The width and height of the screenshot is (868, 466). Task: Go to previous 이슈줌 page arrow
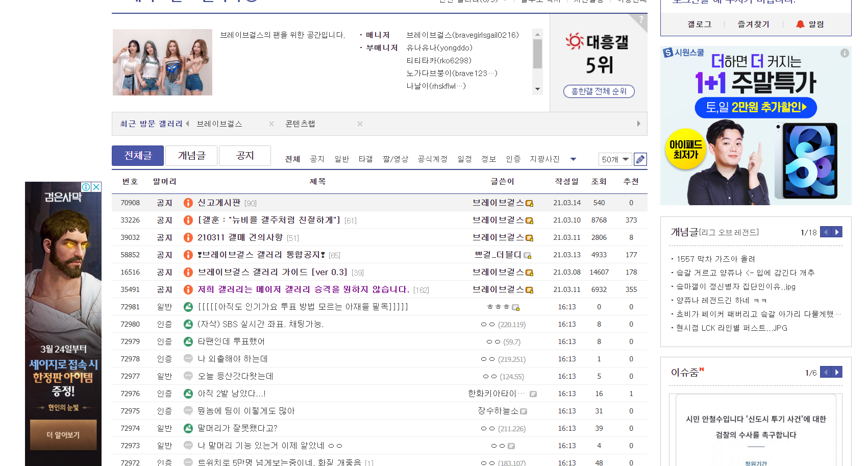pos(826,372)
